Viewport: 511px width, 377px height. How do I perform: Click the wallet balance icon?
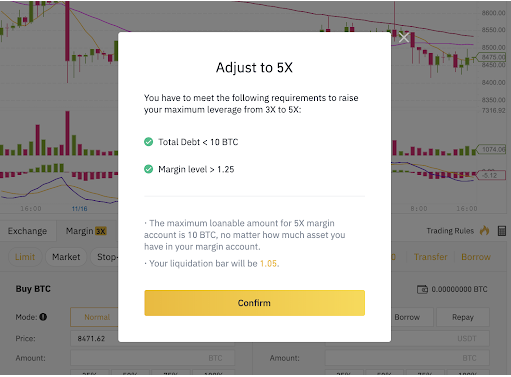tap(422, 289)
